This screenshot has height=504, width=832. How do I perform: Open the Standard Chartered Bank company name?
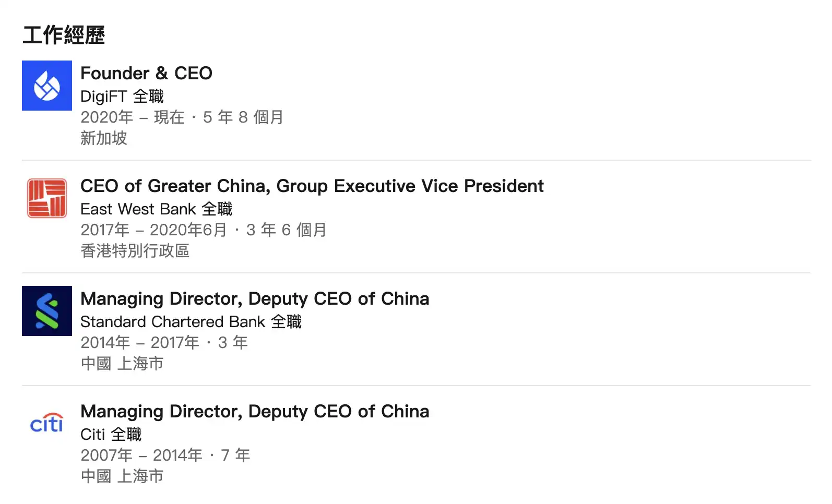[x=173, y=322]
